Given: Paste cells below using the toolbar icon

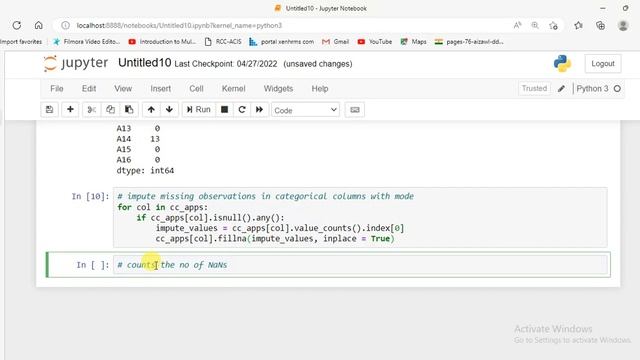Looking at the screenshot, I should [129, 109].
